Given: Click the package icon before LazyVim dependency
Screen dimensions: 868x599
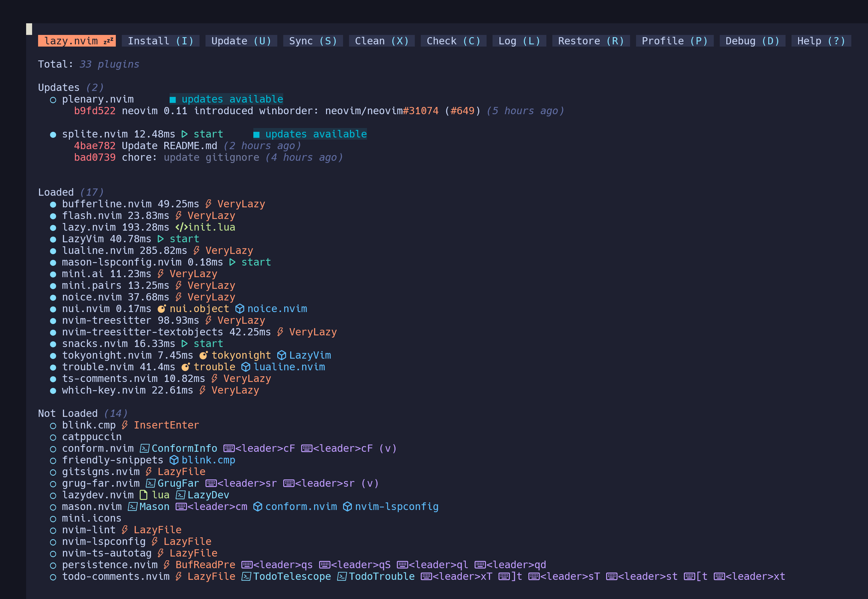Looking at the screenshot, I should [282, 355].
